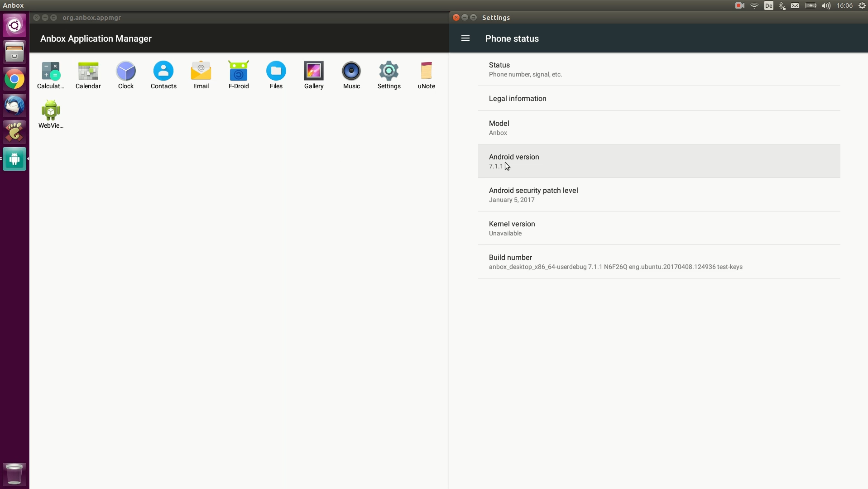Screen dimensions: 868x489
Task: Open the battery indicator
Action: click(x=810, y=5)
